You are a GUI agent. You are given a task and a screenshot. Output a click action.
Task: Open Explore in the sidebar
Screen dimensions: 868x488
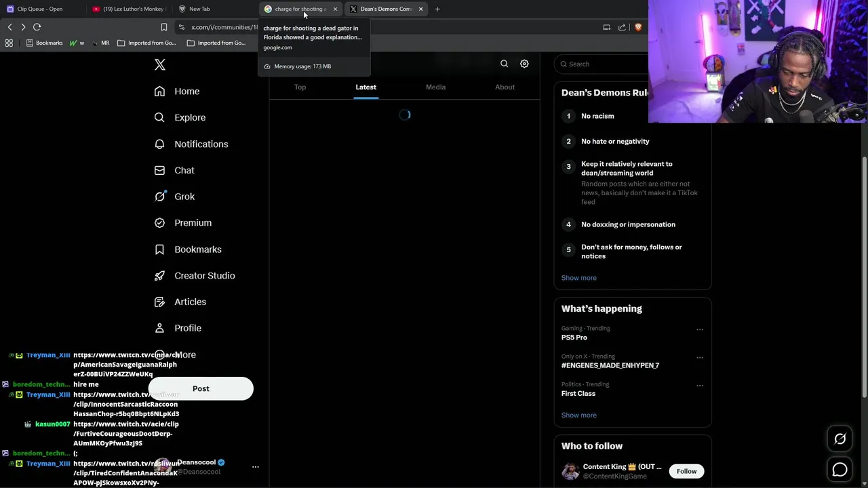180,117
